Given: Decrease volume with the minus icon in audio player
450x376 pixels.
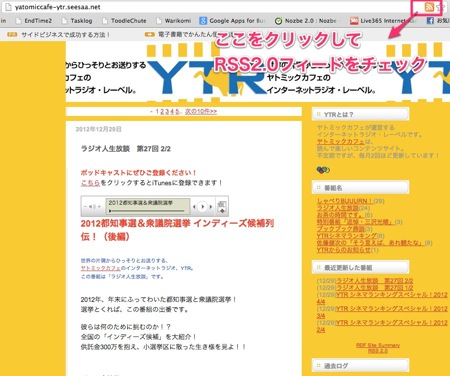Looking at the screenshot, I should click(x=85, y=207).
